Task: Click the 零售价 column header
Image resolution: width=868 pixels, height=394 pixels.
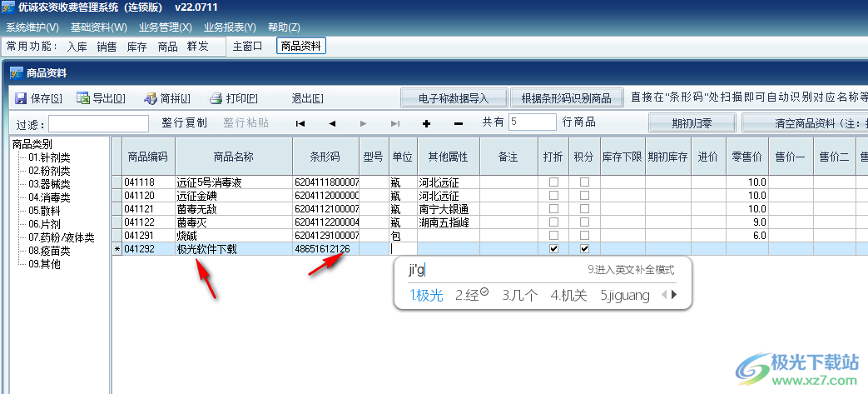Action: point(746,157)
